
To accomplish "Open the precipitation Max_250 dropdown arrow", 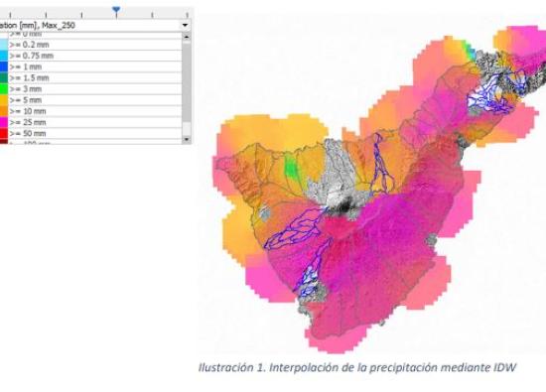I will (x=185, y=25).
